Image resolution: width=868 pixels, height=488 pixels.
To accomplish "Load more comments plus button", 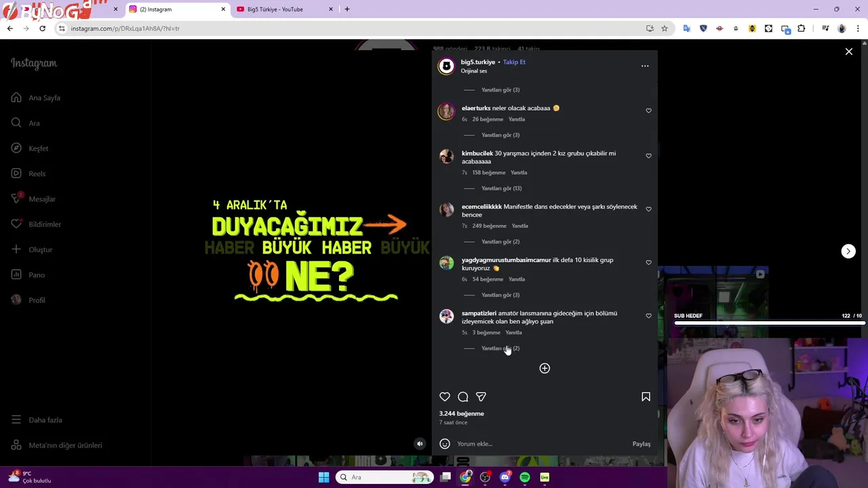I will [x=545, y=368].
